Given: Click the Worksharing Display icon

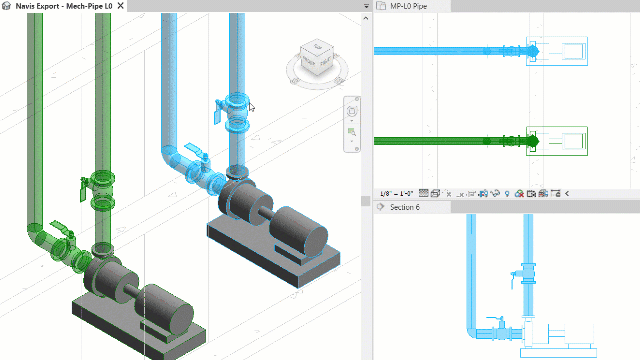Looking at the screenshot, I should [519, 193].
